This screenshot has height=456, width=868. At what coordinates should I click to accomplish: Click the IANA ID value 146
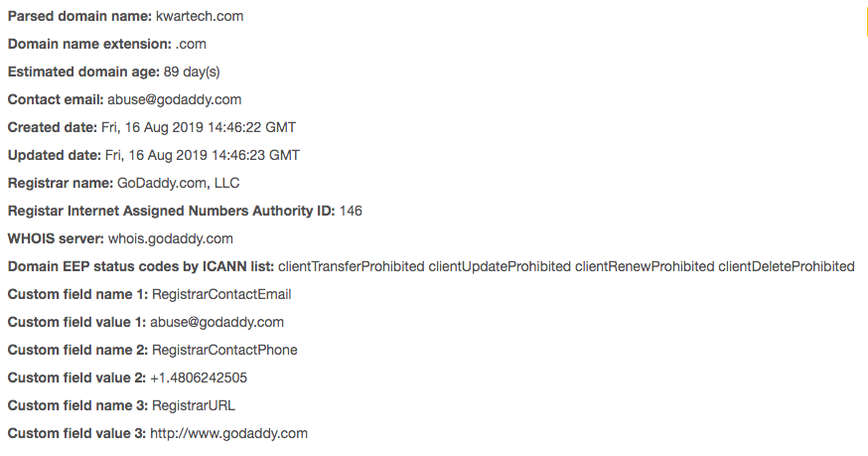coord(351,211)
